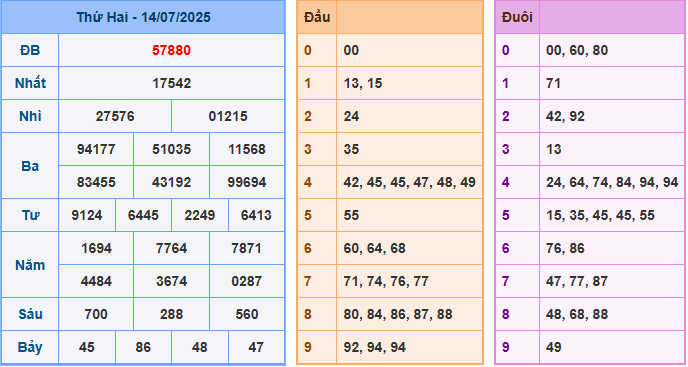Select Năm prize number 0287
The height and width of the screenshot is (367, 688).
click(247, 281)
